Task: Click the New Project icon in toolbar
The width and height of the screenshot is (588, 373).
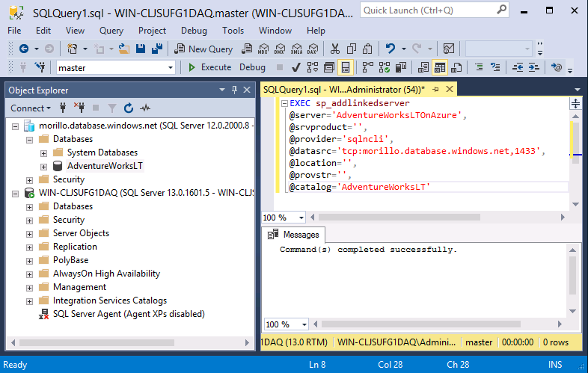Action: [x=72, y=49]
